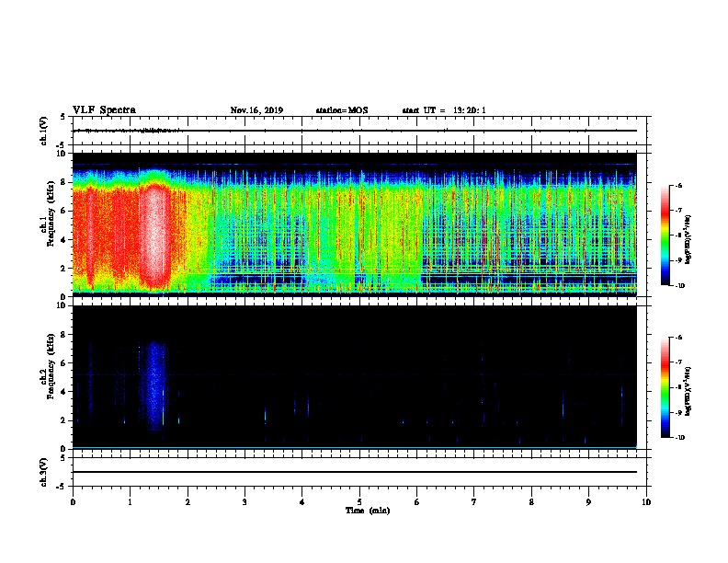Click the ch.1 frequency tick label "6"
The image size is (728, 563).
[x=63, y=211]
